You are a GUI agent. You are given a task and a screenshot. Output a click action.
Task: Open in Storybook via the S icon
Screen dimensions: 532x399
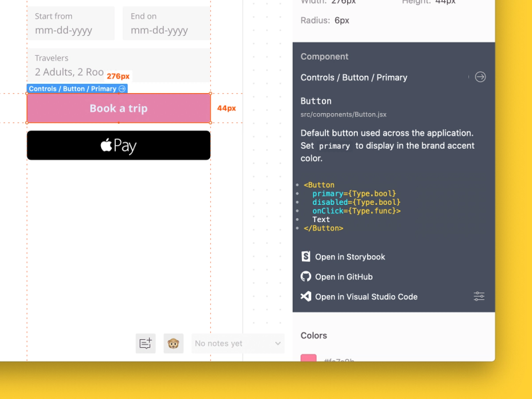(x=305, y=256)
